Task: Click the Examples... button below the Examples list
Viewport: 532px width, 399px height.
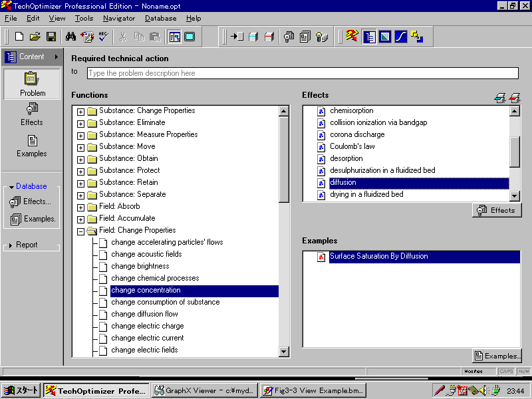Action: pos(497,356)
